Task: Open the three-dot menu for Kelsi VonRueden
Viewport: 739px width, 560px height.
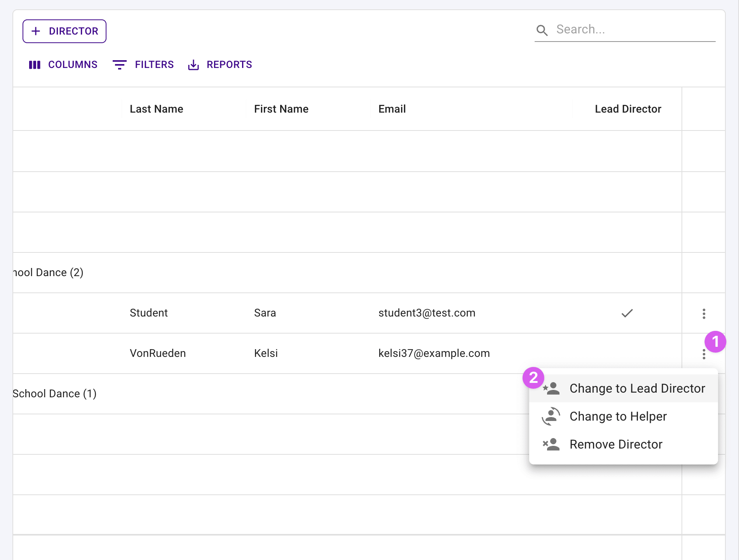Action: tap(704, 354)
